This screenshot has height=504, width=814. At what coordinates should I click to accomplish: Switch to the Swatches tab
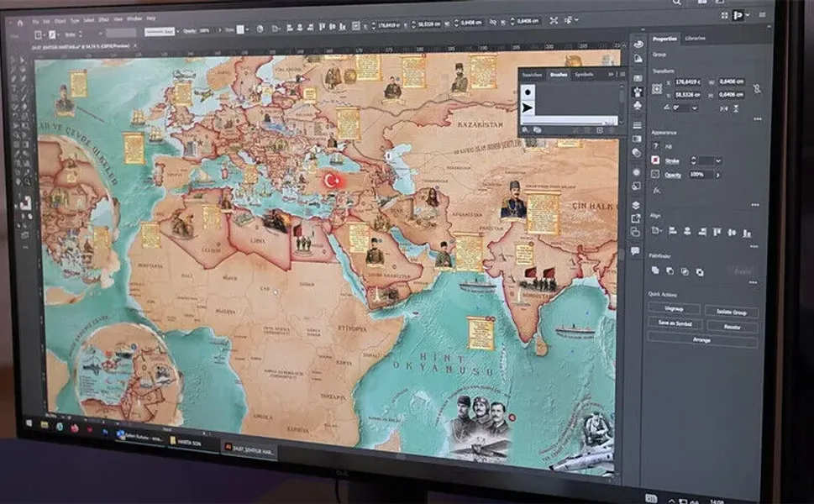click(x=532, y=75)
